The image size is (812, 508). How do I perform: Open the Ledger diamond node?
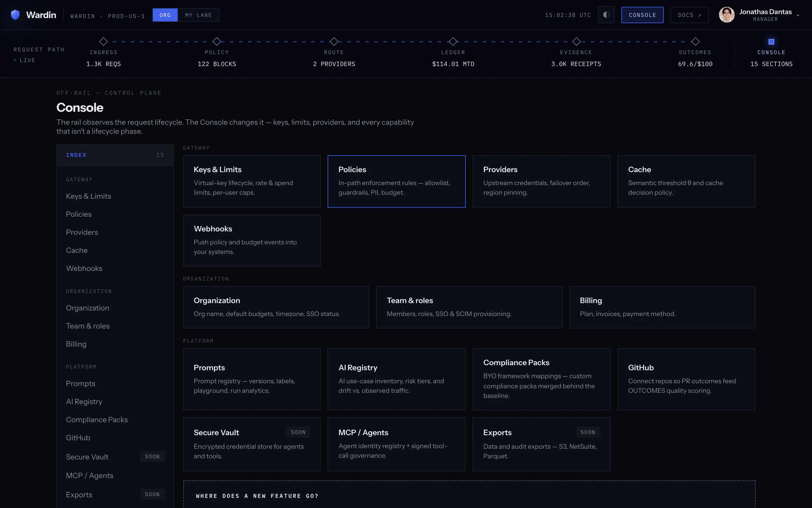point(453,41)
